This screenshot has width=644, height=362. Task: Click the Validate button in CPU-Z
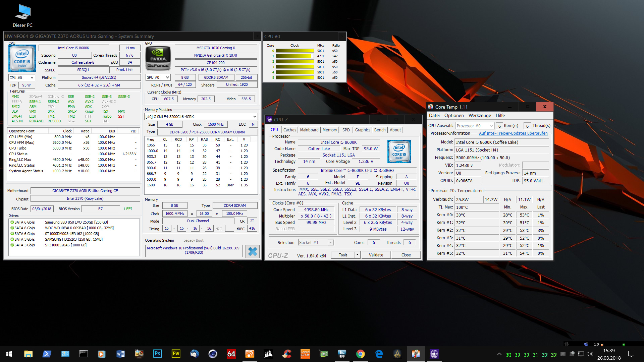click(x=376, y=255)
